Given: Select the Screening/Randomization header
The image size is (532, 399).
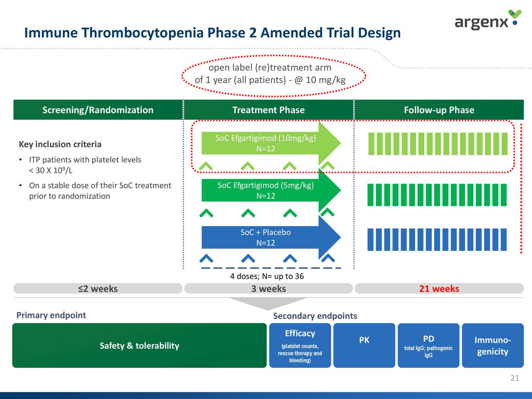Looking at the screenshot, I should pyautogui.click(x=98, y=110).
